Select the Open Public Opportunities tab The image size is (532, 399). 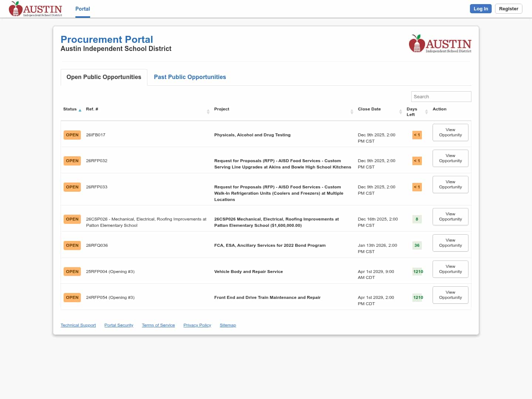point(104,77)
